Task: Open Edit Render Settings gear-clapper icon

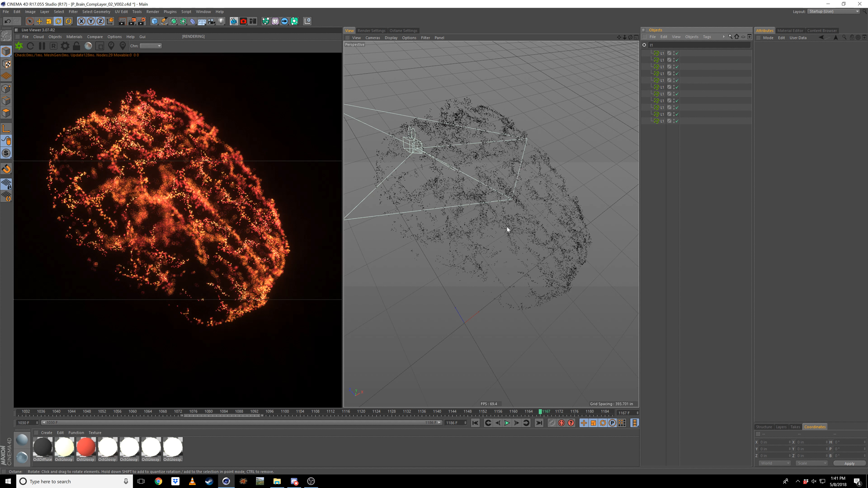Action: click(142, 21)
